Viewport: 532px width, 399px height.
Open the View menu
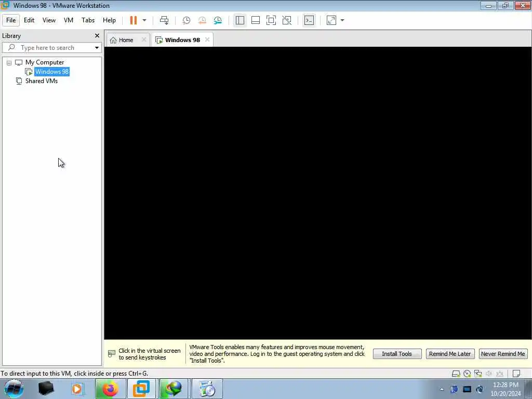tap(49, 20)
